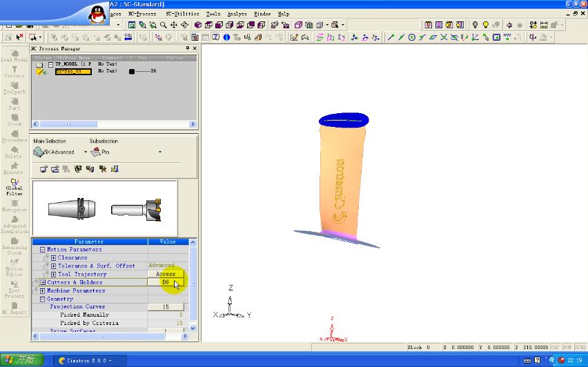Expand the Cutters & Holders group
Viewport: 588px width, 367px height.
[42, 282]
